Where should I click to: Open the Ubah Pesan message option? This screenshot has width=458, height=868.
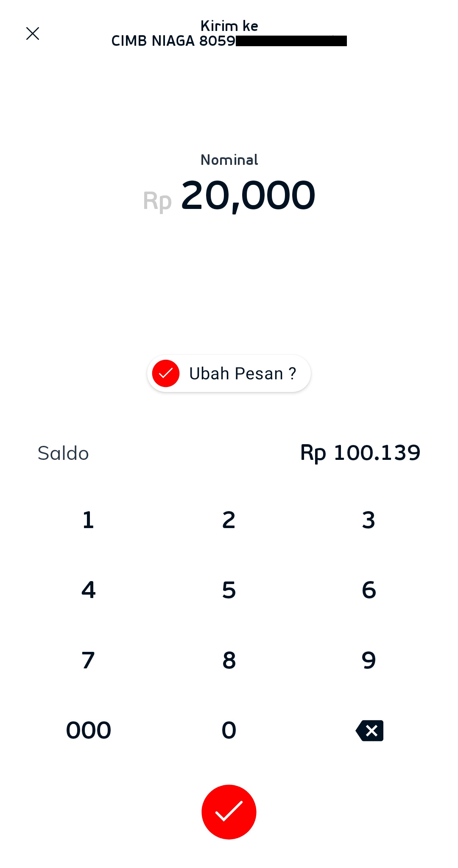(242, 373)
